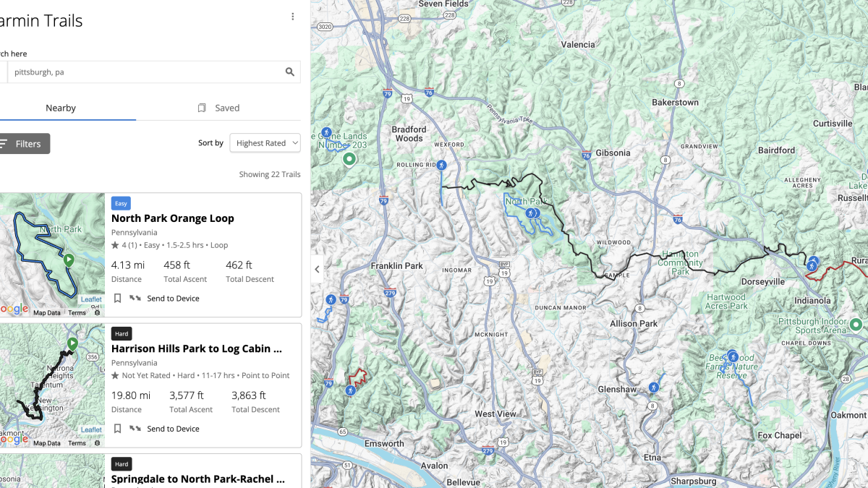Send North Park Orange Loop to device
The width and height of the screenshot is (868, 488).
click(164, 298)
